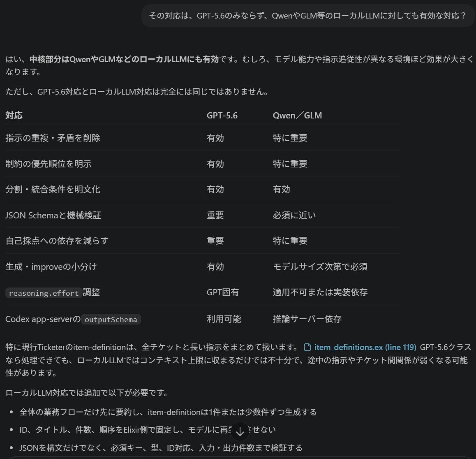Click the 対応 table header
Viewport: 476px width, 459px height.
[x=14, y=116]
